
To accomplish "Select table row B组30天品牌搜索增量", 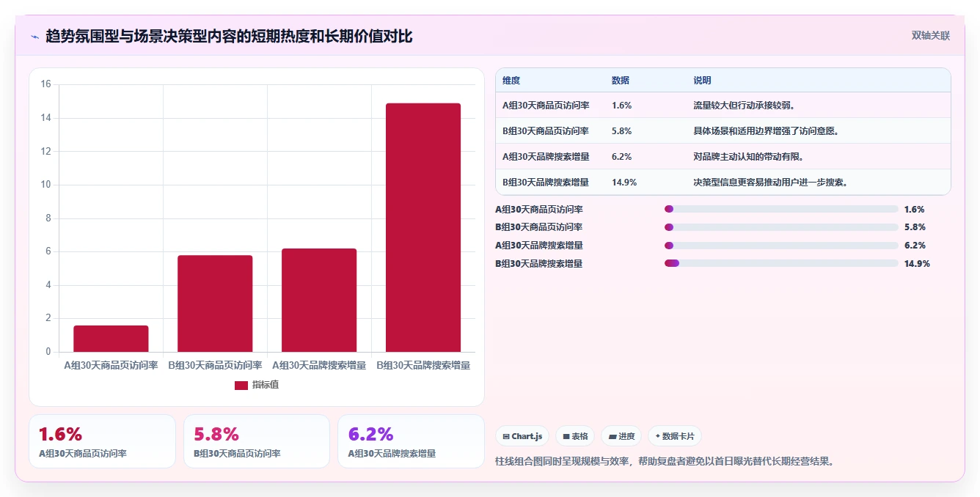I will point(723,183).
